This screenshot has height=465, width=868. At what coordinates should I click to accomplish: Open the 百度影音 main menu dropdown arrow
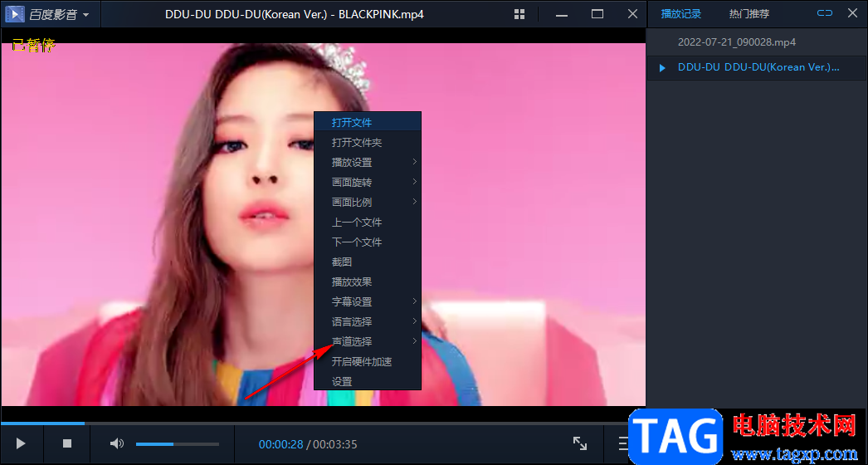click(85, 15)
